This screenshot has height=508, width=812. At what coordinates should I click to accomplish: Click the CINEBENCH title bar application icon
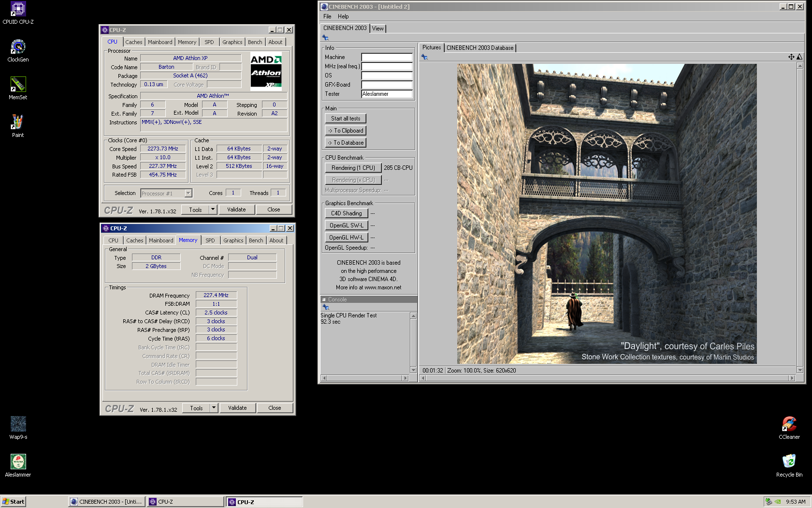[324, 7]
